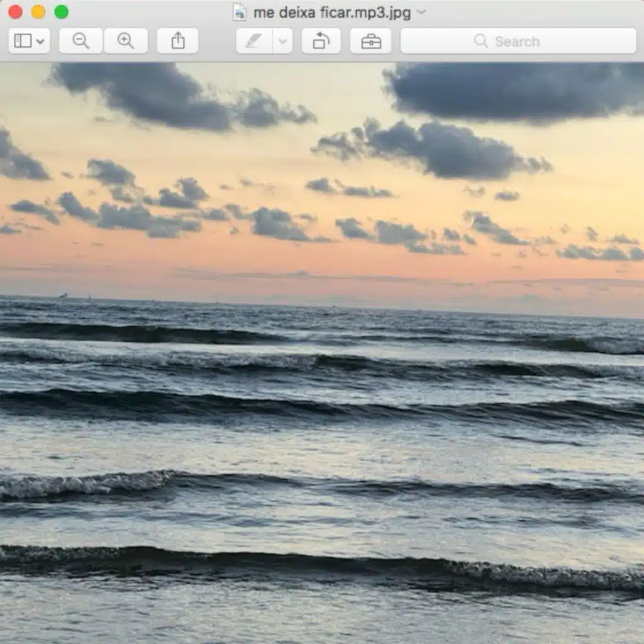Click the zoom out magnifier icon
Viewport: 644px width, 644px height.
[80, 41]
